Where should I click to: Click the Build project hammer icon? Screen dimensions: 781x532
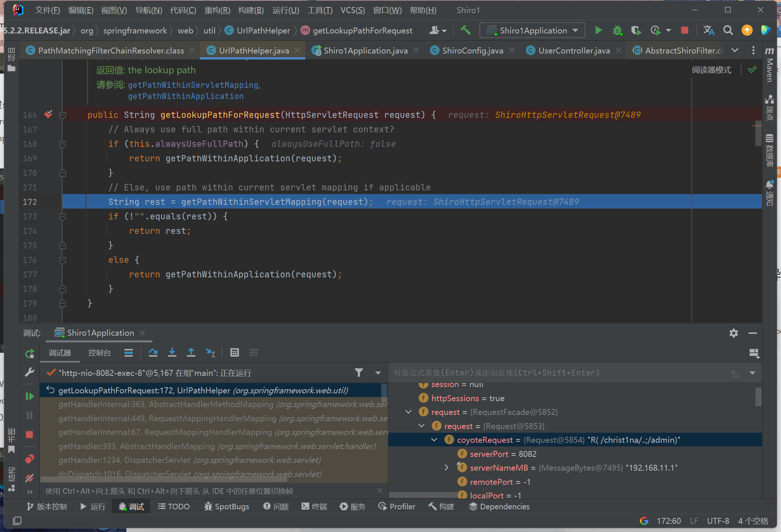(x=466, y=30)
